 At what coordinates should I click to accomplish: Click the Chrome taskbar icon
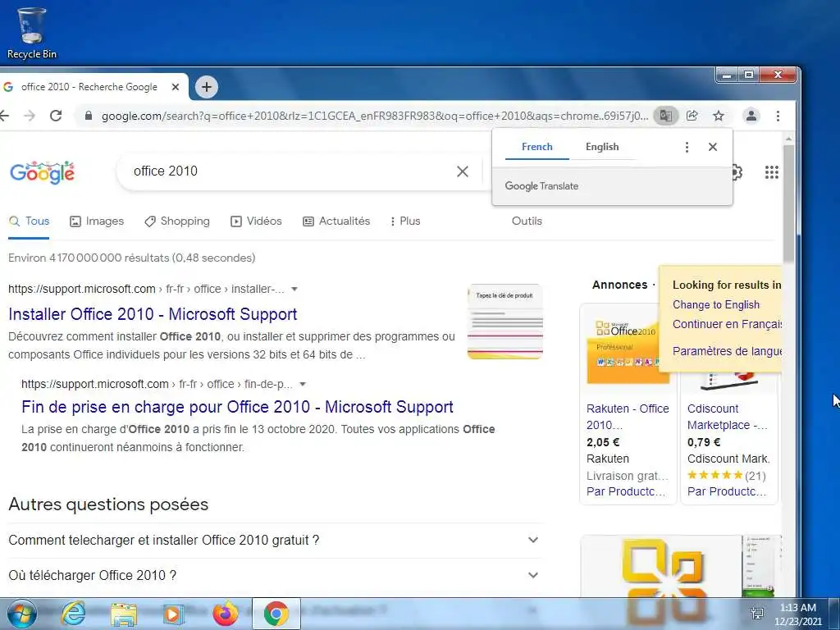coord(276,614)
